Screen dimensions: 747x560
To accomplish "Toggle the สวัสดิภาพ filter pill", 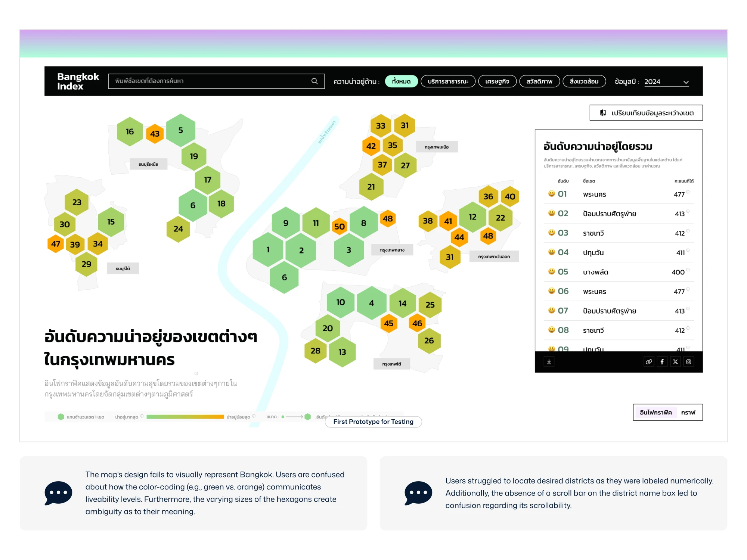I will (x=539, y=81).
